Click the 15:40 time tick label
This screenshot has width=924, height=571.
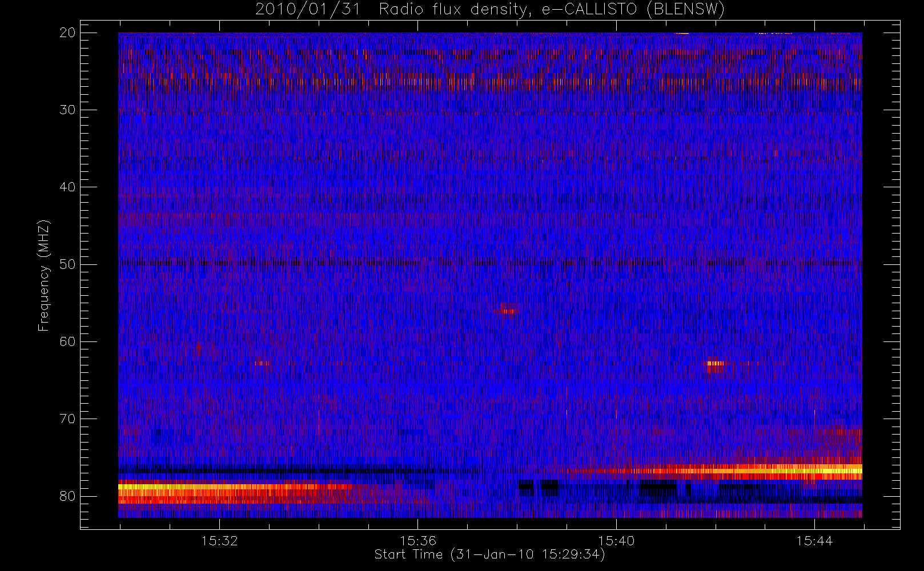616,541
